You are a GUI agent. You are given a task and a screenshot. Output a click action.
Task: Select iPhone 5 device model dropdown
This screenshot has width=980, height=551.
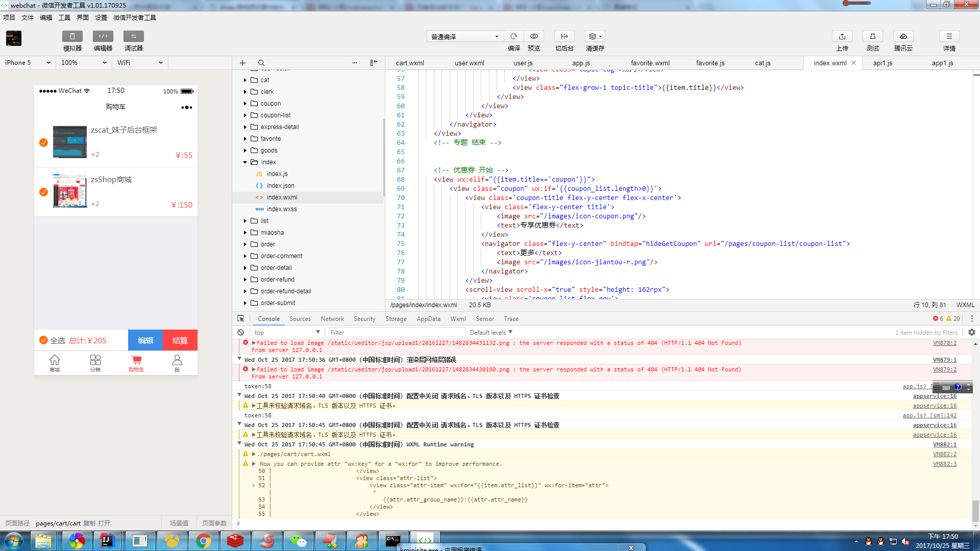pyautogui.click(x=28, y=62)
